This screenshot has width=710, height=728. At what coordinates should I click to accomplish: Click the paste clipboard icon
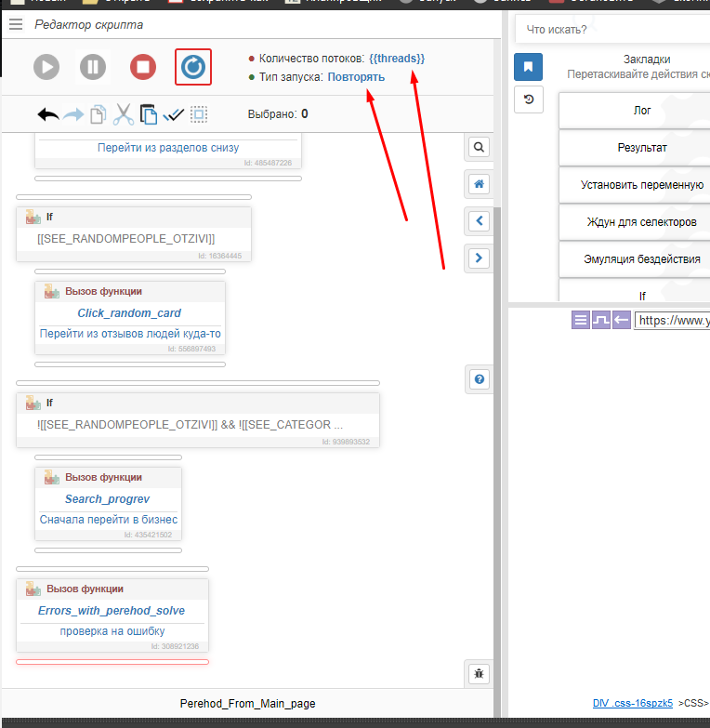[x=149, y=114]
